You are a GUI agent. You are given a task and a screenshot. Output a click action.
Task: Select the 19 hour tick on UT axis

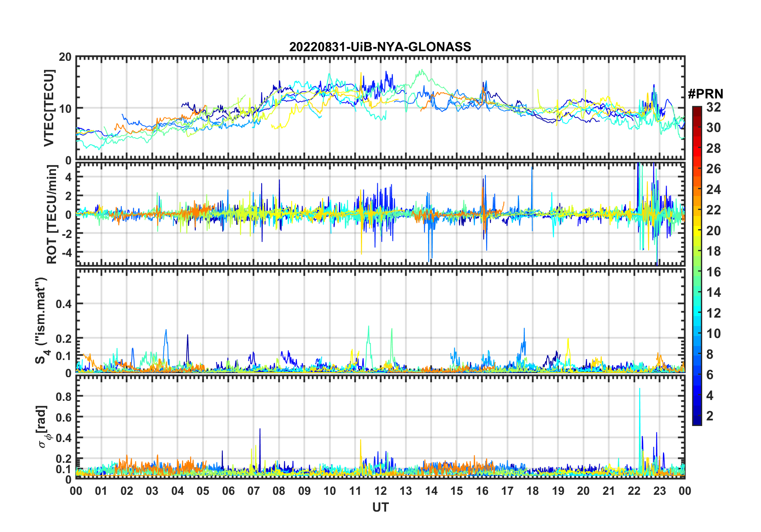point(558,491)
